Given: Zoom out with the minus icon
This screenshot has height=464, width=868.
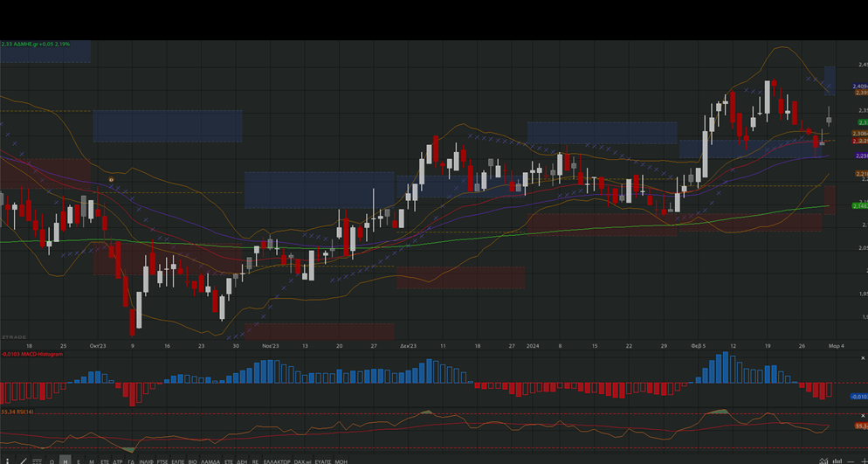Looking at the screenshot, I should pos(851,461).
